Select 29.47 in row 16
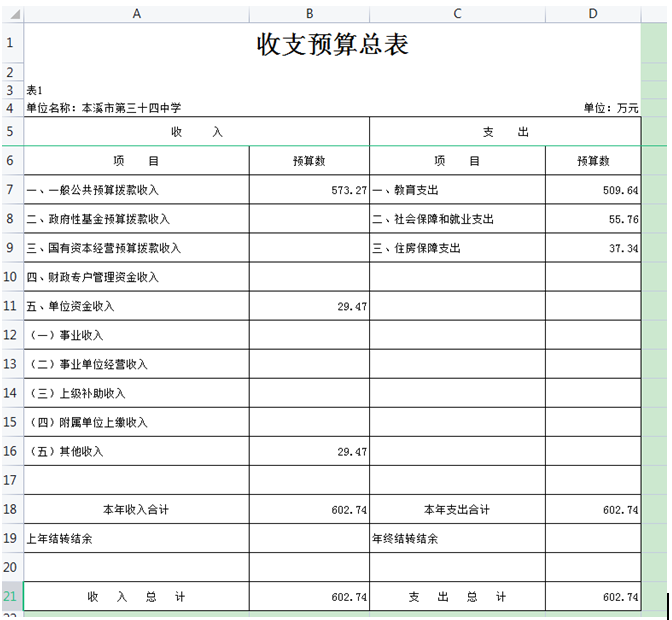This screenshot has height=620, width=672. (309, 451)
